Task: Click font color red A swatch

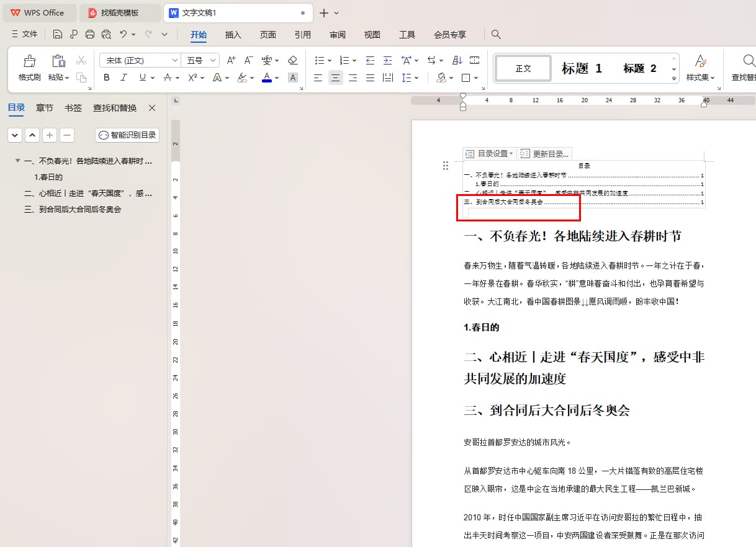Action: coord(267,78)
